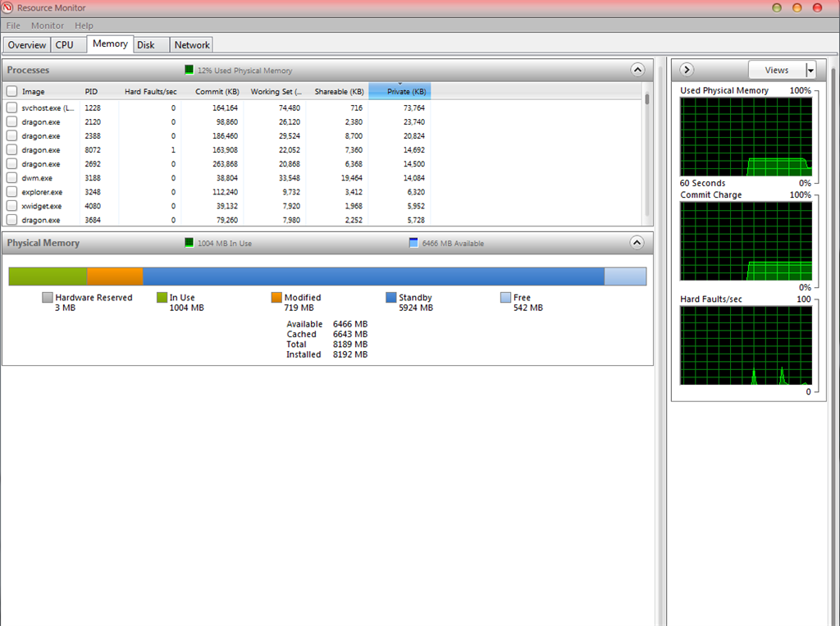
Task: Click the green In Use legend swatch
Action: [x=162, y=298]
